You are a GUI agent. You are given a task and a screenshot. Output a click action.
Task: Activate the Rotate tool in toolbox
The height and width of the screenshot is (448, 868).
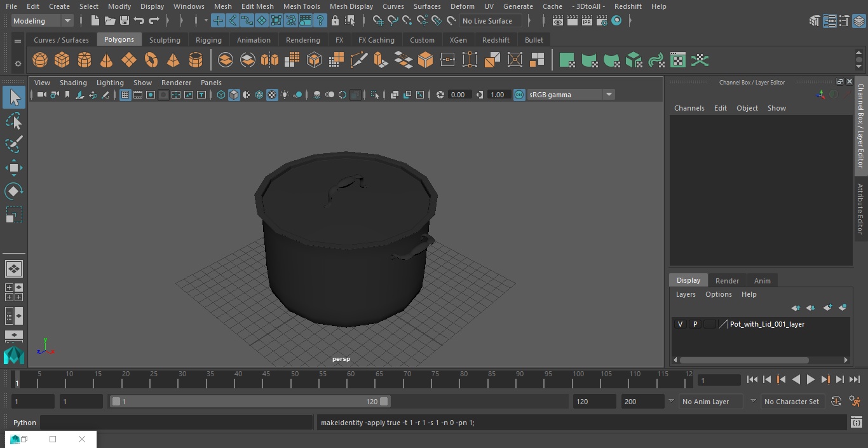pyautogui.click(x=14, y=191)
